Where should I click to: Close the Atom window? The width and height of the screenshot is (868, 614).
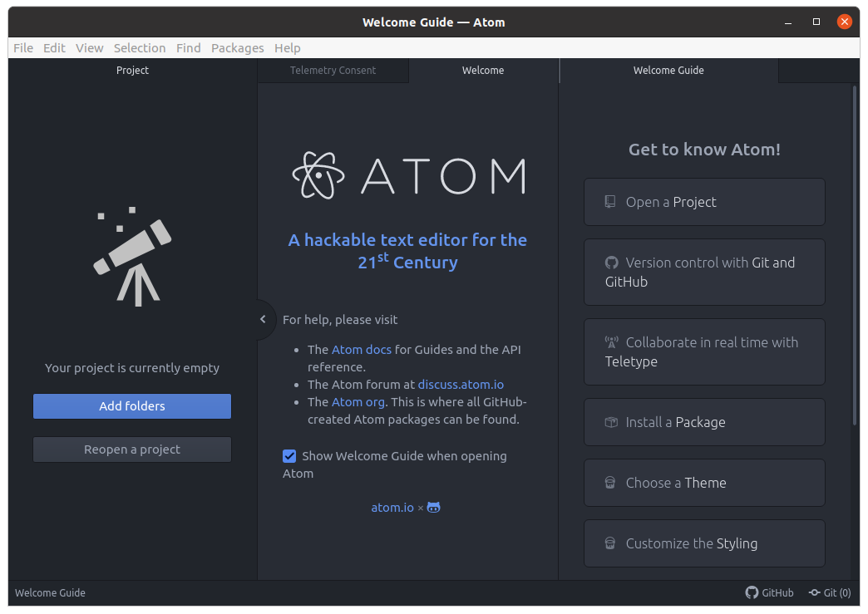tap(844, 22)
